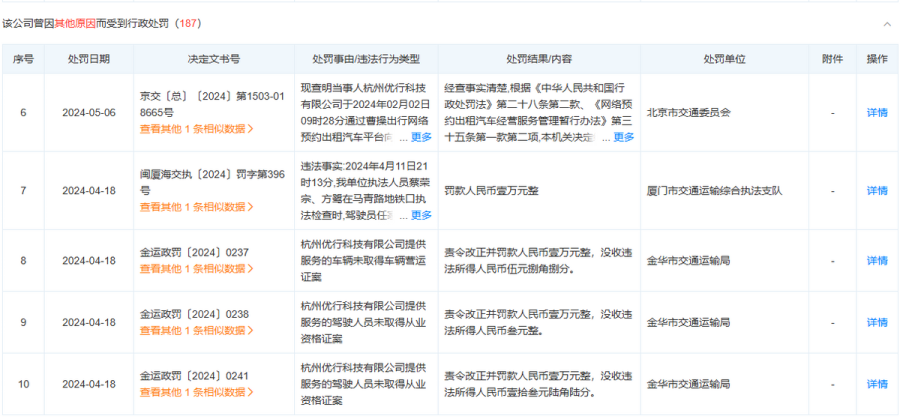The height and width of the screenshot is (419, 900).
Task: Click 查看其他1条相似数据 under 闽厦海交执 document
Action: [196, 207]
